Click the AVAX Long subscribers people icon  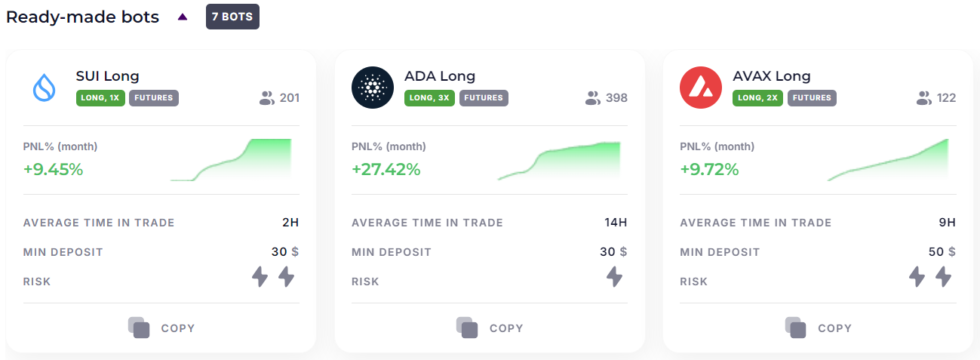(923, 97)
